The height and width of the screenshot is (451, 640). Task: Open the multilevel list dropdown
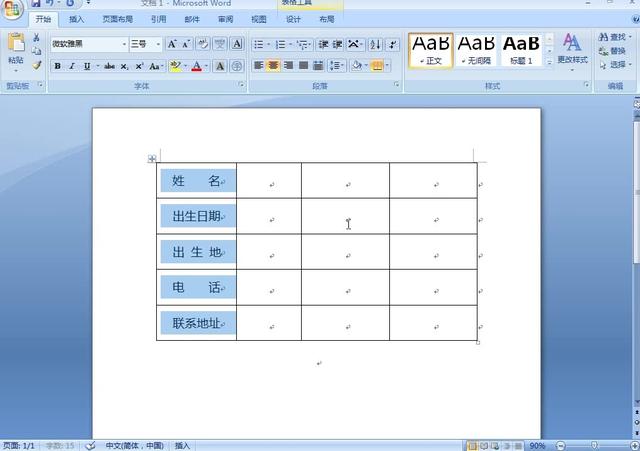tap(311, 44)
